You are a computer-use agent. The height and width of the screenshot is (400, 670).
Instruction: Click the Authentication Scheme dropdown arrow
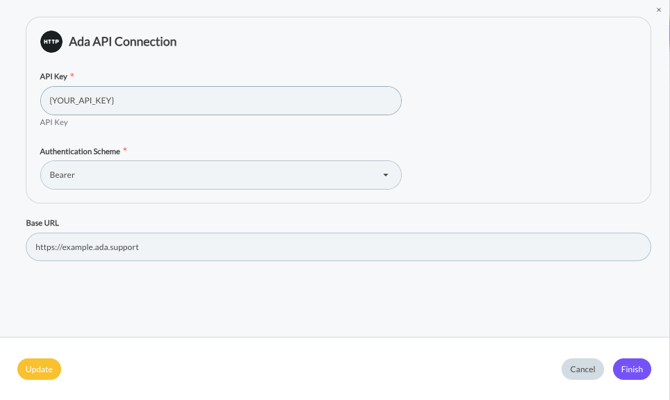pos(386,175)
